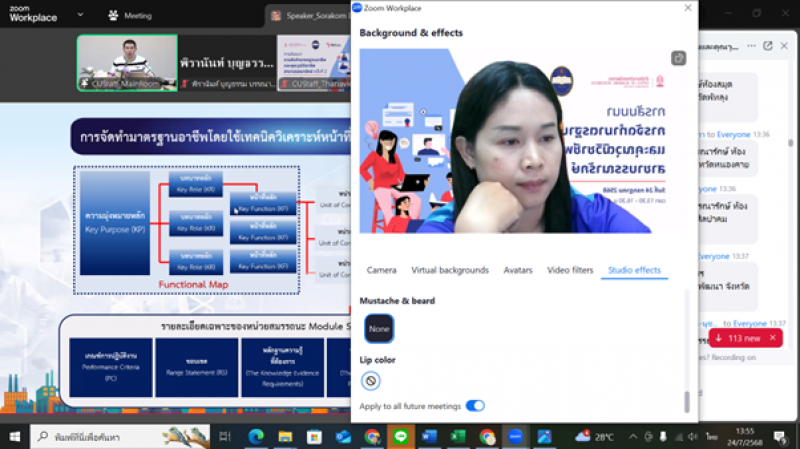Select None for Mustache & beard

point(379,328)
